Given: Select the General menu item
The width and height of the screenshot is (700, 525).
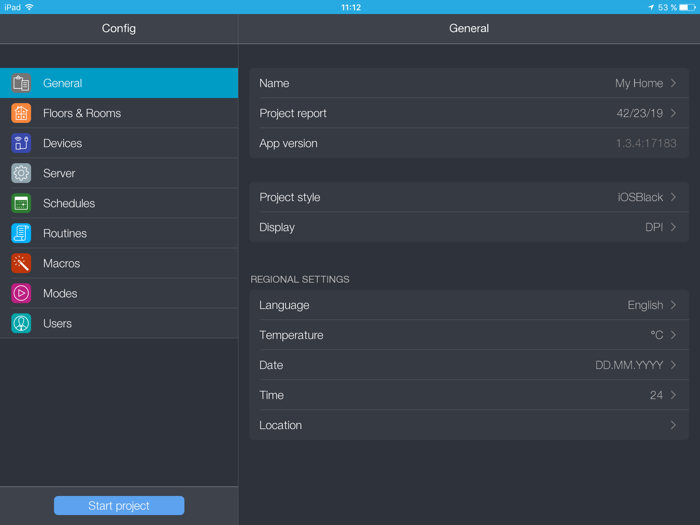Looking at the screenshot, I should tap(119, 83).
